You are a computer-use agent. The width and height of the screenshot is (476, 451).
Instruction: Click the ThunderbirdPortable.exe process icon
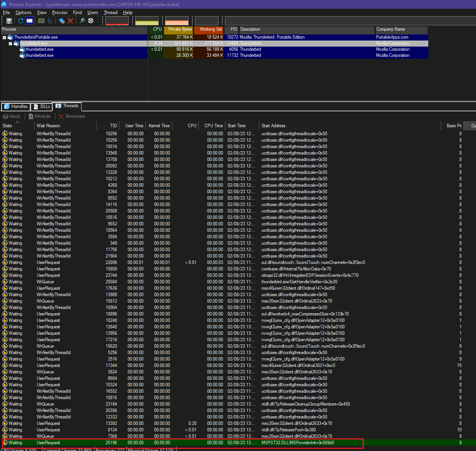10,37
